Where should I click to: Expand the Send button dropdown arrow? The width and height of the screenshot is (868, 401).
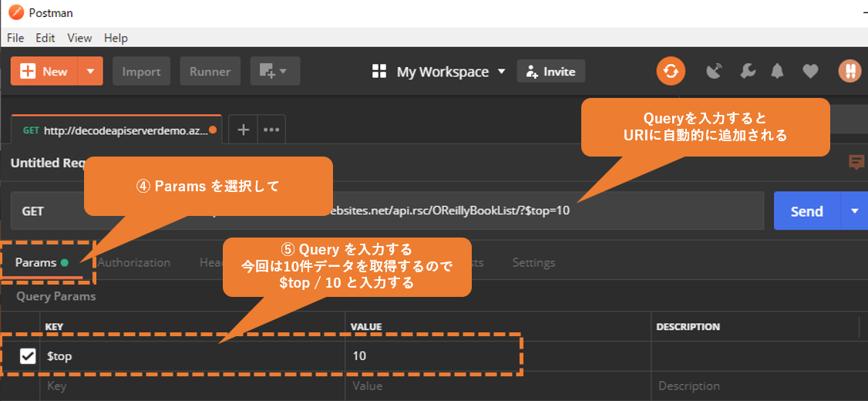(855, 211)
